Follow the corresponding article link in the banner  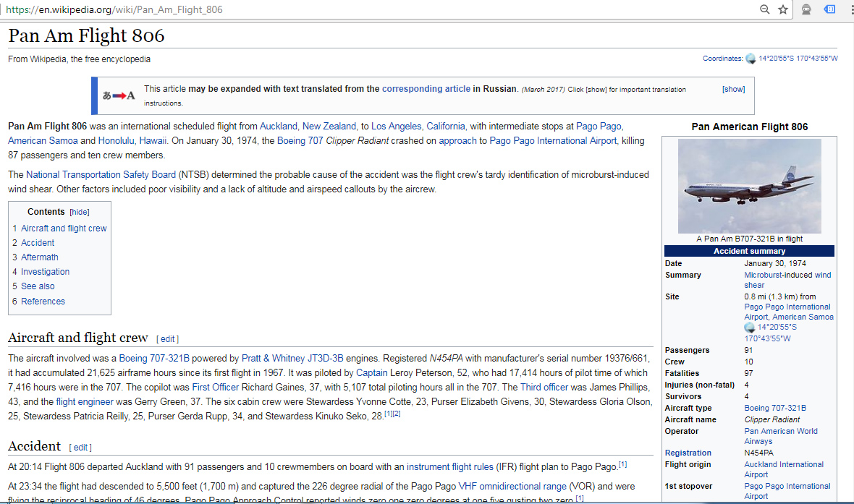[x=426, y=89]
